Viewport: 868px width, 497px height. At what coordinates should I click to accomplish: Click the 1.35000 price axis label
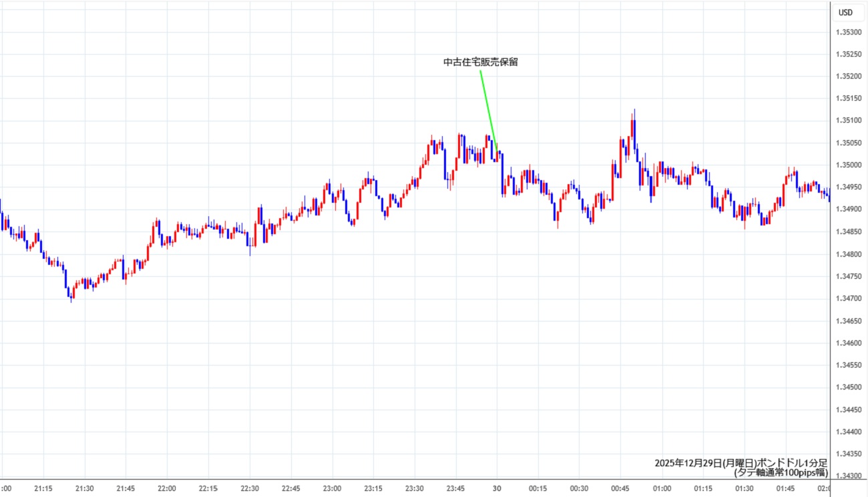tap(847, 165)
